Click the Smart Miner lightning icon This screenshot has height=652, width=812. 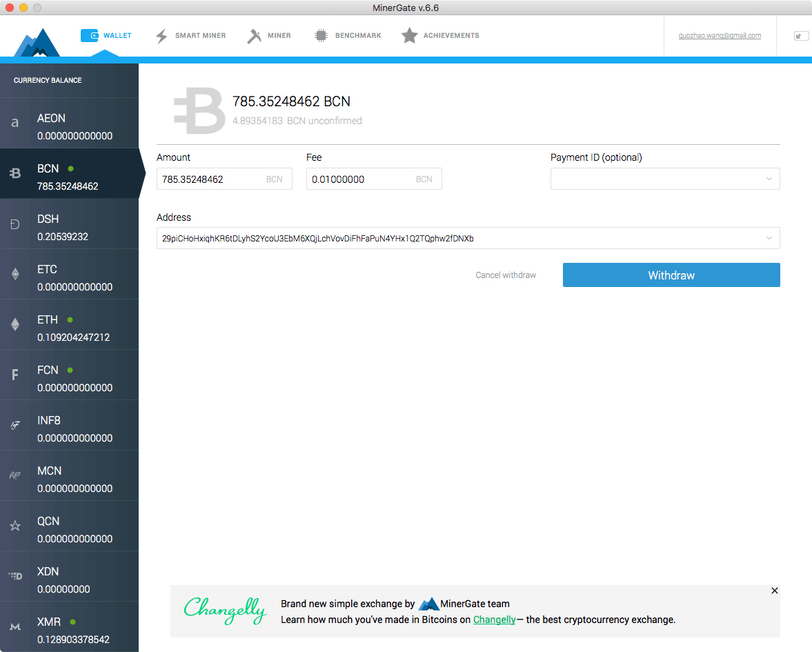(x=161, y=35)
